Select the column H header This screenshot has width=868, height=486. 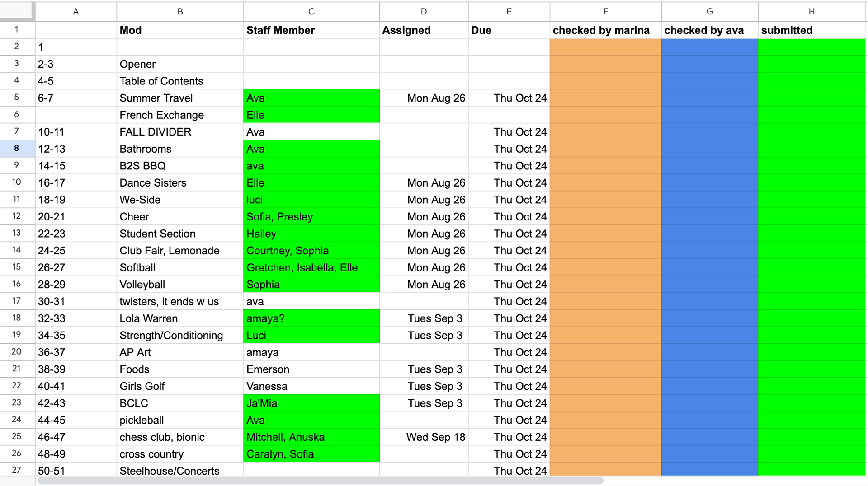[812, 11]
